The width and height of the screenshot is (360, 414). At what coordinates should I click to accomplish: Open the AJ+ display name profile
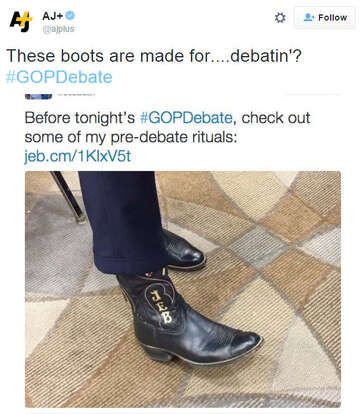(53, 16)
